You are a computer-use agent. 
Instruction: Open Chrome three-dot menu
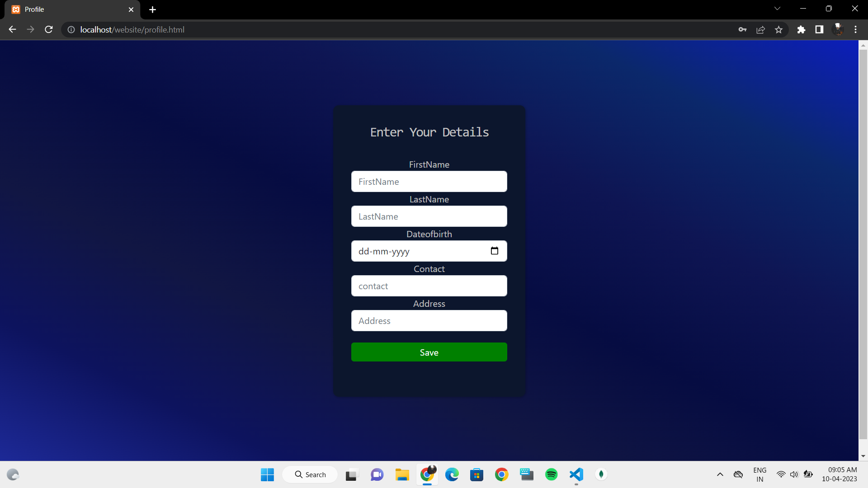point(855,29)
